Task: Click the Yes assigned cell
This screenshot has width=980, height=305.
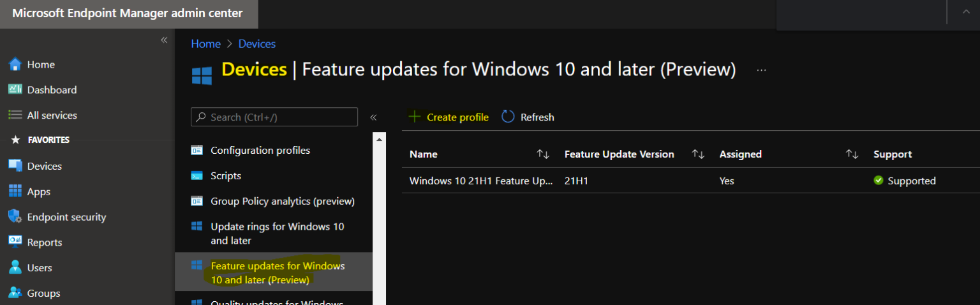Action: pyautogui.click(x=727, y=181)
